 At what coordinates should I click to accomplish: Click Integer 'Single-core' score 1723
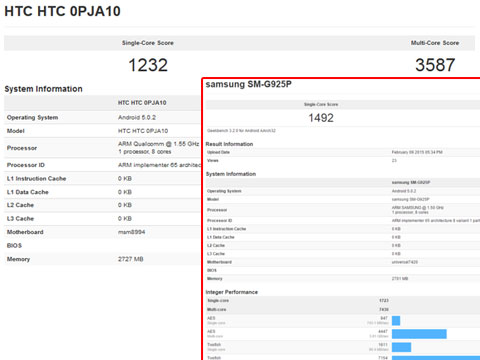(x=384, y=301)
